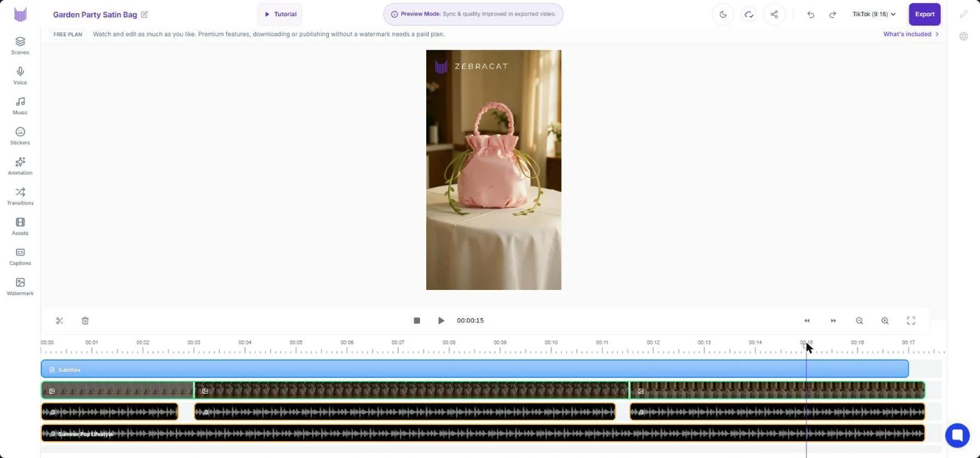Click the share icon

coord(774,14)
